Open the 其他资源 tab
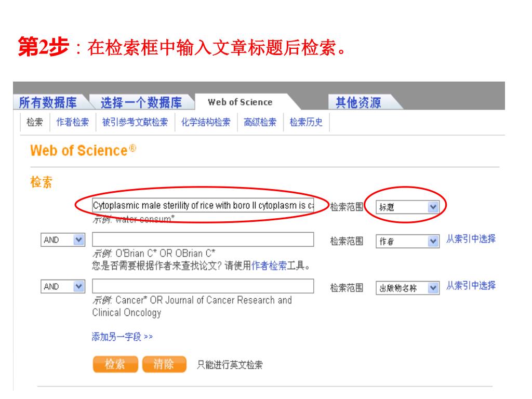 [x=358, y=102]
